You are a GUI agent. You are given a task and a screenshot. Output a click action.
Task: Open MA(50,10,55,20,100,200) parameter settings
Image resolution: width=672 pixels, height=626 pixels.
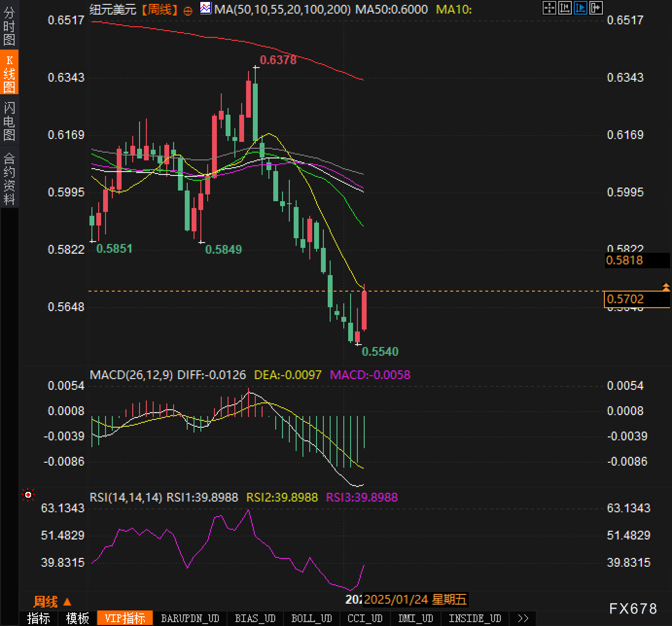click(x=283, y=9)
